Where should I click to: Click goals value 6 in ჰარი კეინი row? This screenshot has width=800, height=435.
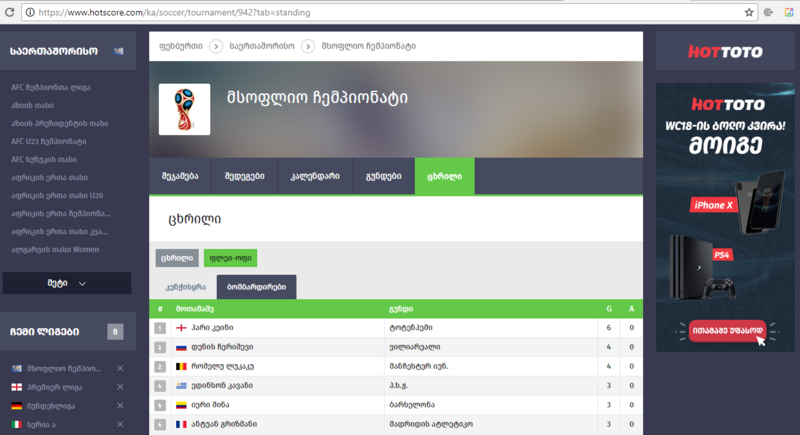pos(609,328)
